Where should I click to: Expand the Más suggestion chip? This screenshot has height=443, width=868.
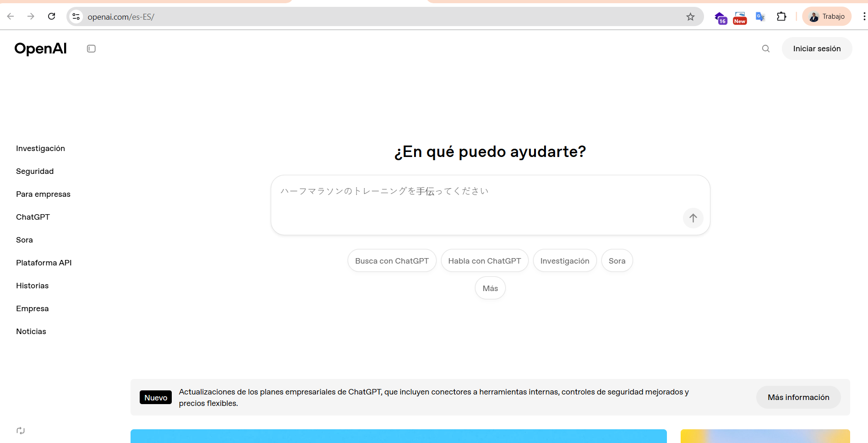click(490, 288)
